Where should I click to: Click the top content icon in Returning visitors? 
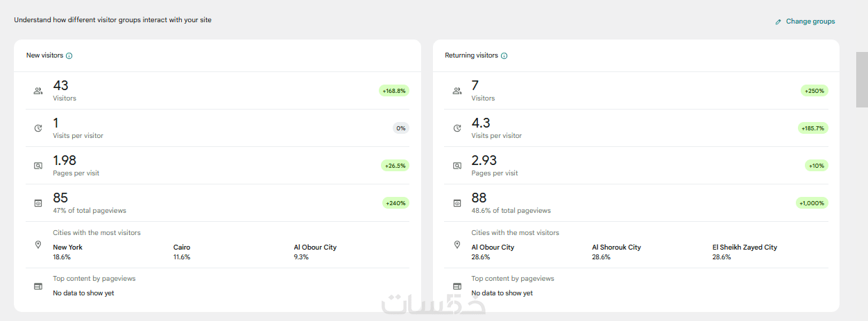[x=457, y=286]
